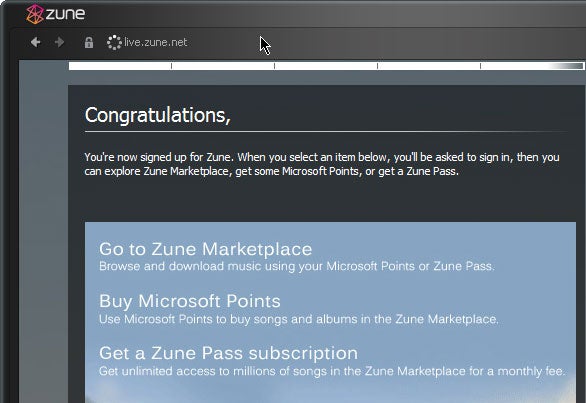Click the padlock security icon
Viewport: 586px width, 403px height.
pyautogui.click(x=89, y=42)
